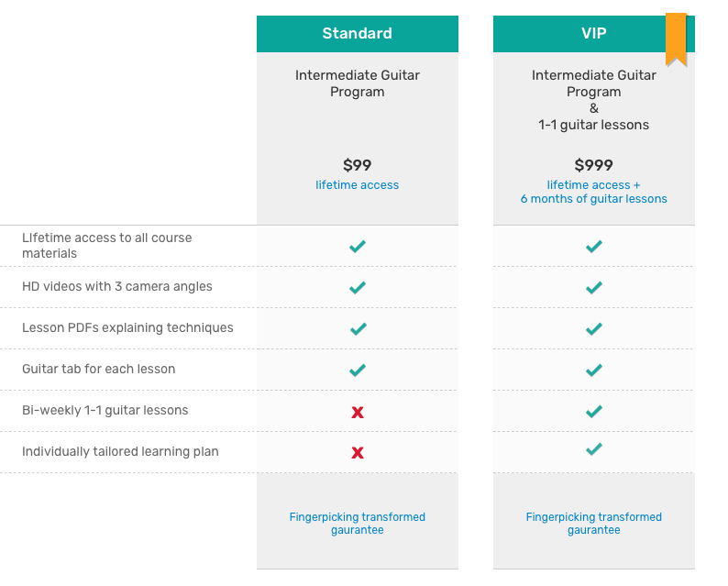Open Standard's lifetime access link
This screenshot has height=586, width=728.
pyautogui.click(x=357, y=185)
